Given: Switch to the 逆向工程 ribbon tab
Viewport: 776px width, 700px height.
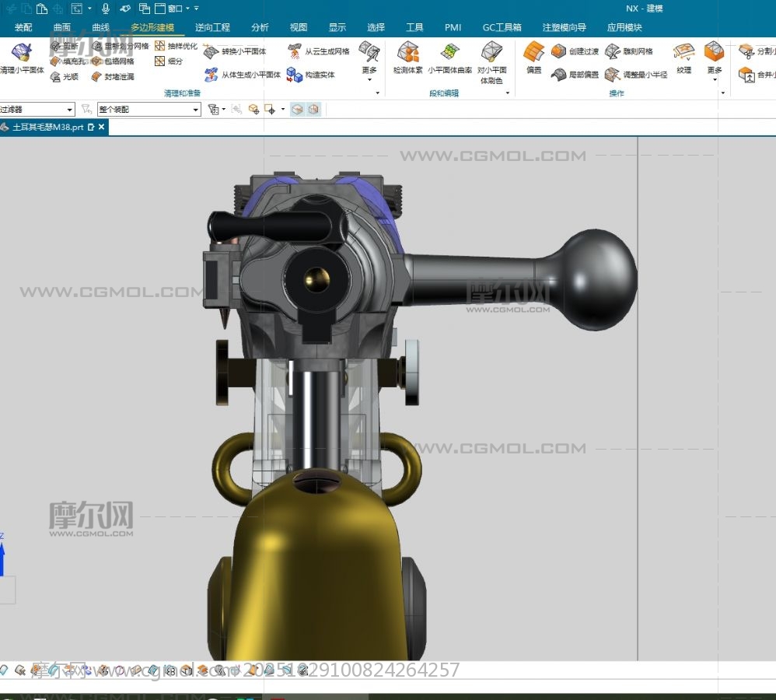Looking at the screenshot, I should coord(212,27).
